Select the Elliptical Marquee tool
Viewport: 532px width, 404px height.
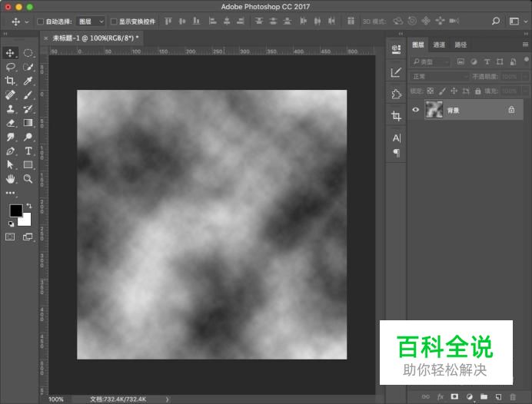point(28,53)
